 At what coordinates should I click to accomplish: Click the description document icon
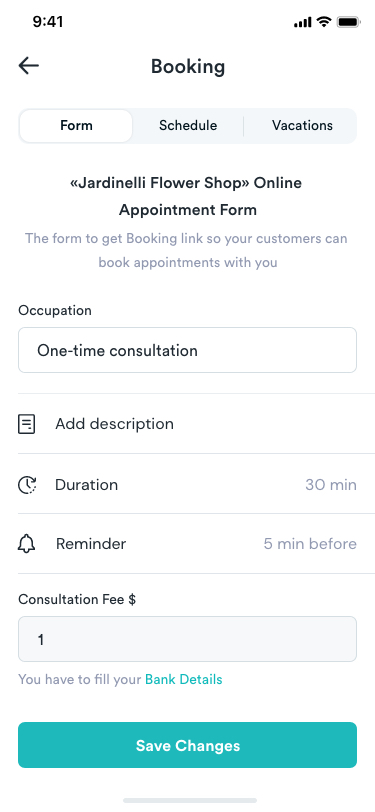(26, 424)
